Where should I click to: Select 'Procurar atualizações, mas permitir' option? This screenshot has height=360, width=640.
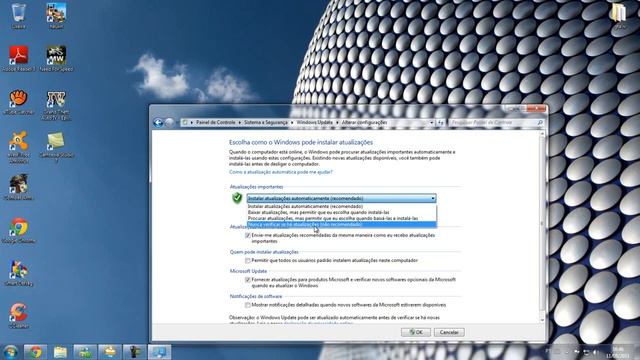(x=342, y=218)
